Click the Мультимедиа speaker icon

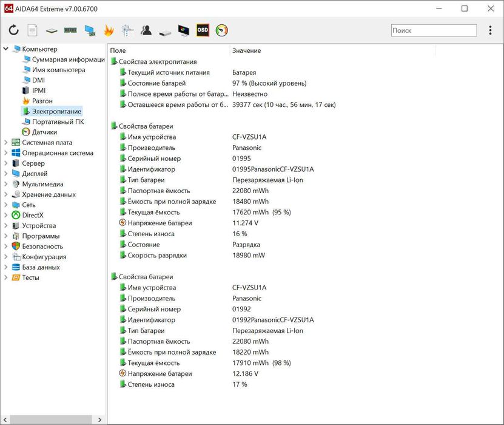16,184
